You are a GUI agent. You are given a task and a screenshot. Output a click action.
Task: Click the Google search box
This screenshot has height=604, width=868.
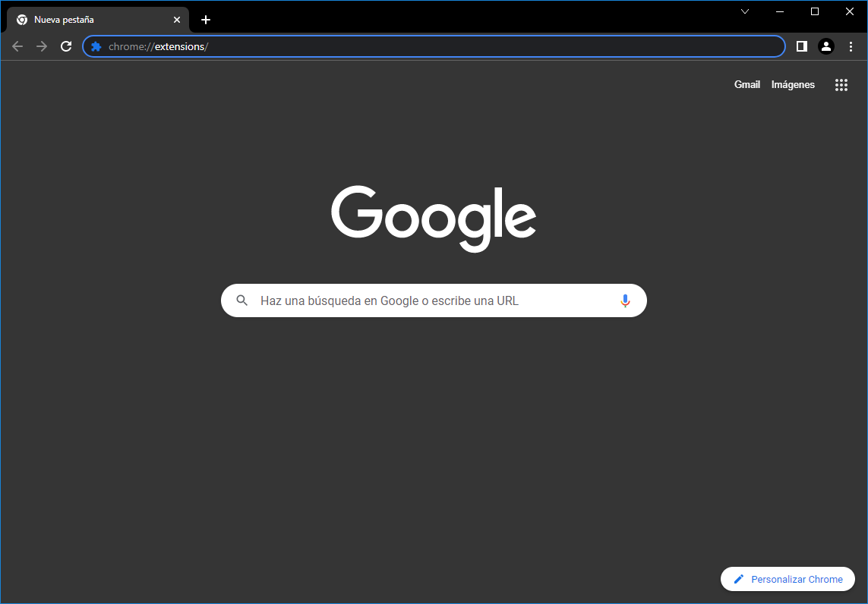434,300
